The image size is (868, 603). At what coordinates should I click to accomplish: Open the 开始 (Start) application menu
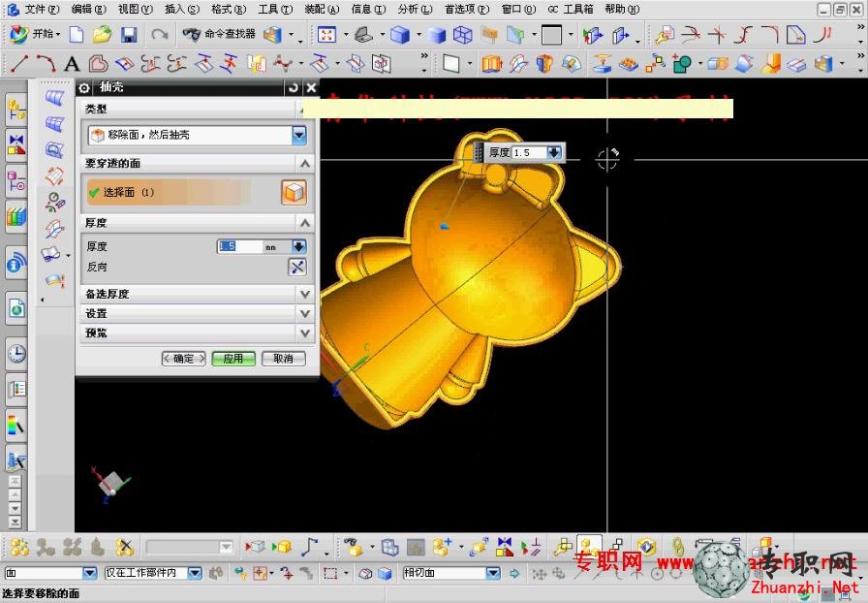pos(34,35)
